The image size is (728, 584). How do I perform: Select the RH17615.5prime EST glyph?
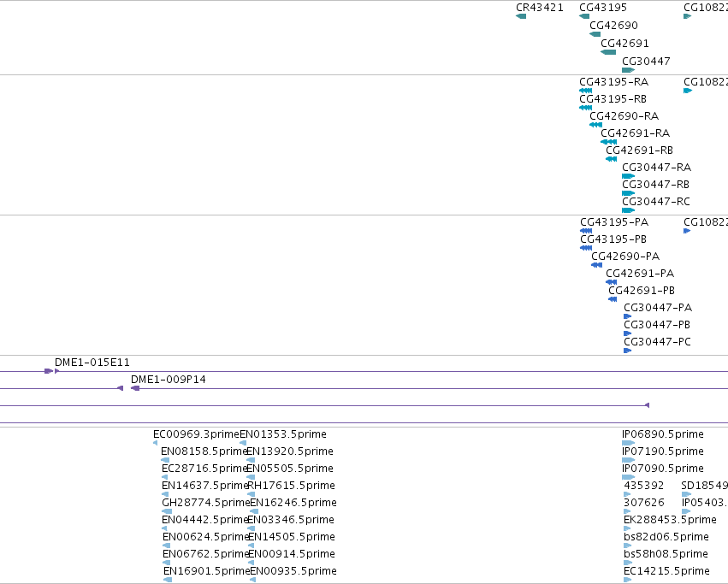coord(251,494)
